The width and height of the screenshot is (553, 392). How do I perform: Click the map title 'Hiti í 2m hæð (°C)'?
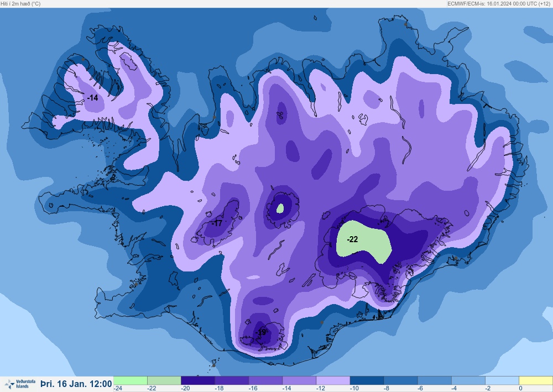pos(20,3)
